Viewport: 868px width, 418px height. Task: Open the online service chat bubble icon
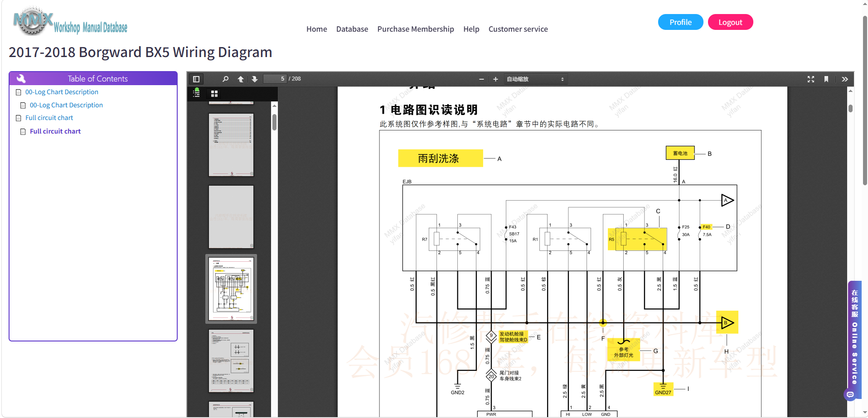[x=850, y=395]
